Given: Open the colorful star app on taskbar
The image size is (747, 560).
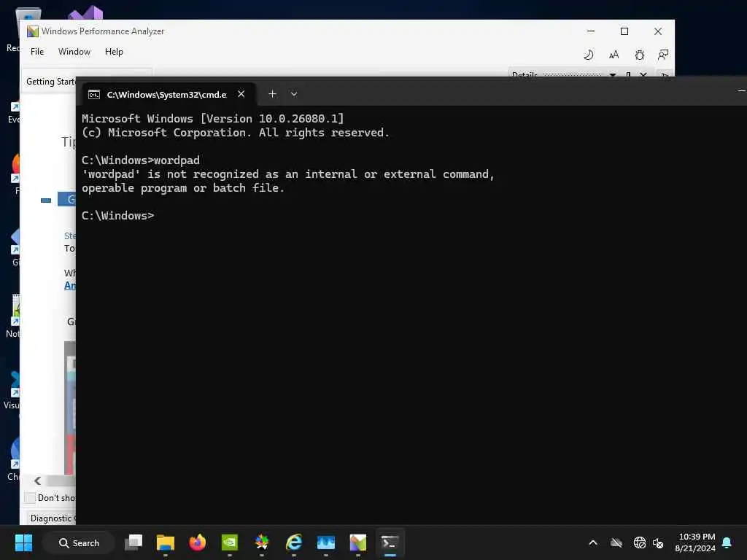Looking at the screenshot, I should click(262, 542).
